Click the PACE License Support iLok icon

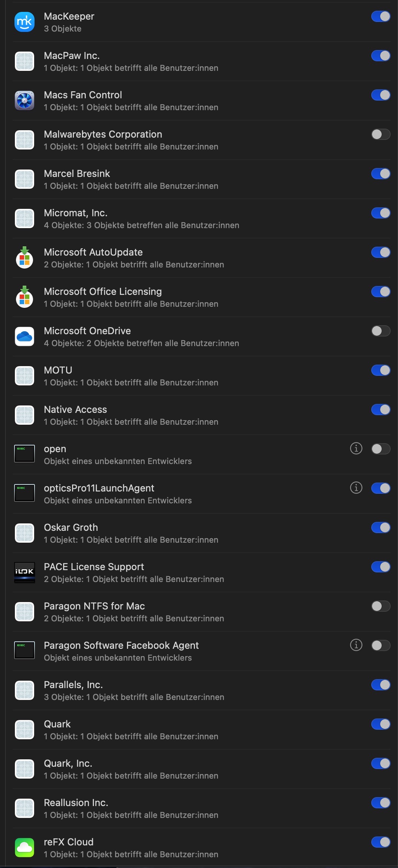(25, 572)
